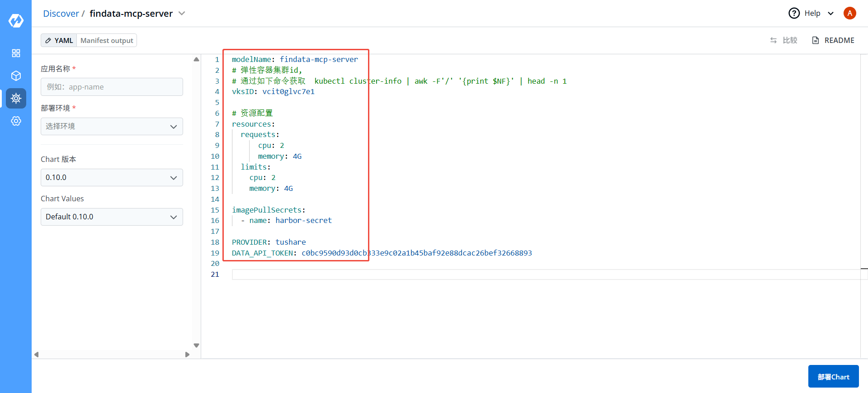868x393 pixels.
Task: Select the helm wheel sidebar icon
Action: (16, 99)
